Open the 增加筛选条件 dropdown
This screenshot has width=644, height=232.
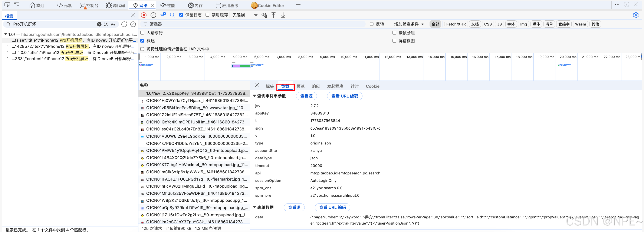point(409,24)
